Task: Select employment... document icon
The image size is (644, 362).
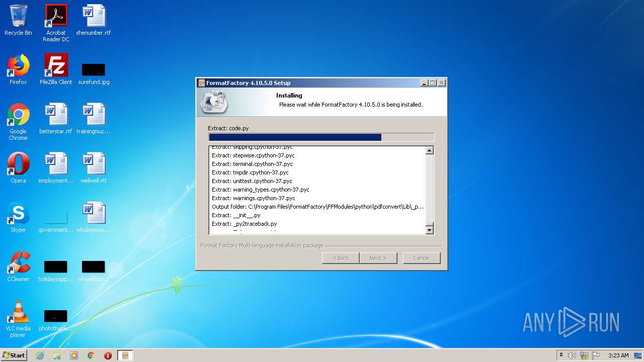Action: 56,168
